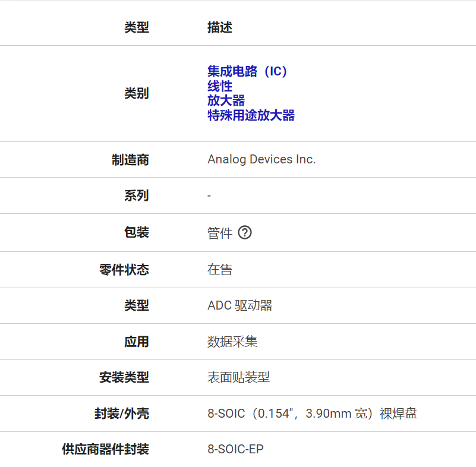Click the 安装类型 row label
This screenshot has height=467, width=476.
124,377
